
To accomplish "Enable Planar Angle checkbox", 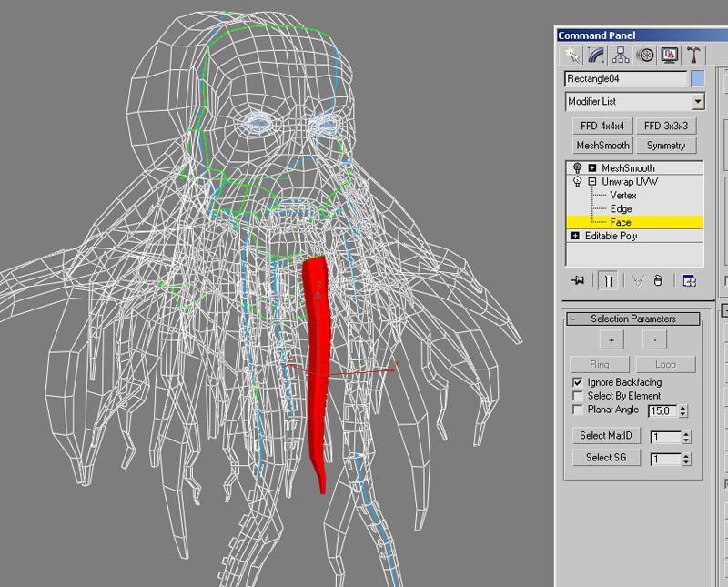I will (x=577, y=410).
